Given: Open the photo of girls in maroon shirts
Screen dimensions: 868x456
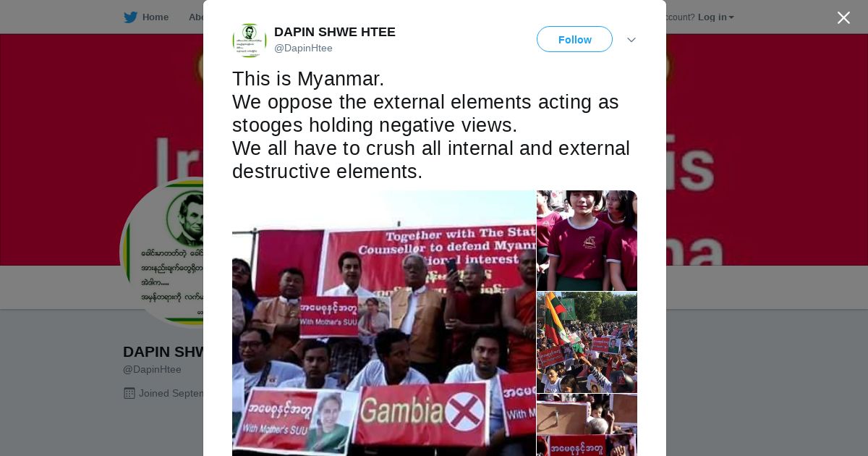Looking at the screenshot, I should [x=587, y=240].
